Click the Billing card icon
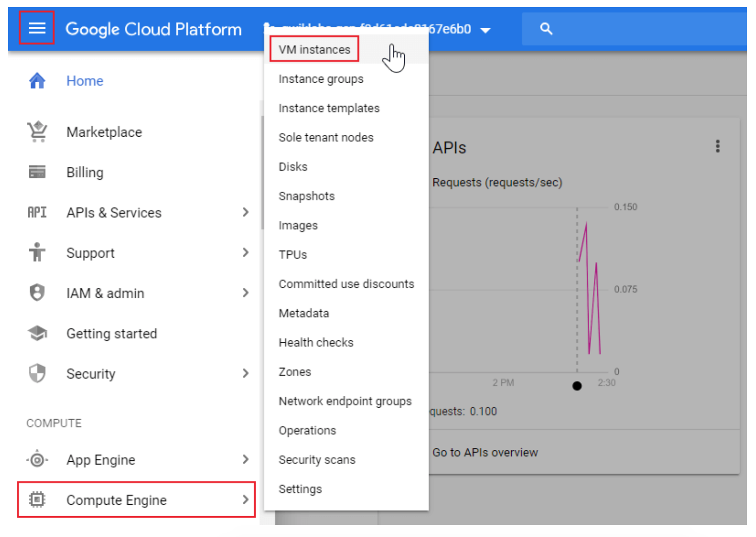 pyautogui.click(x=37, y=172)
